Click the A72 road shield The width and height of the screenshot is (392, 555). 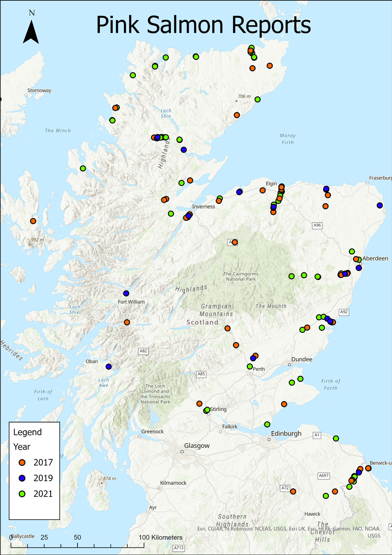(285, 488)
